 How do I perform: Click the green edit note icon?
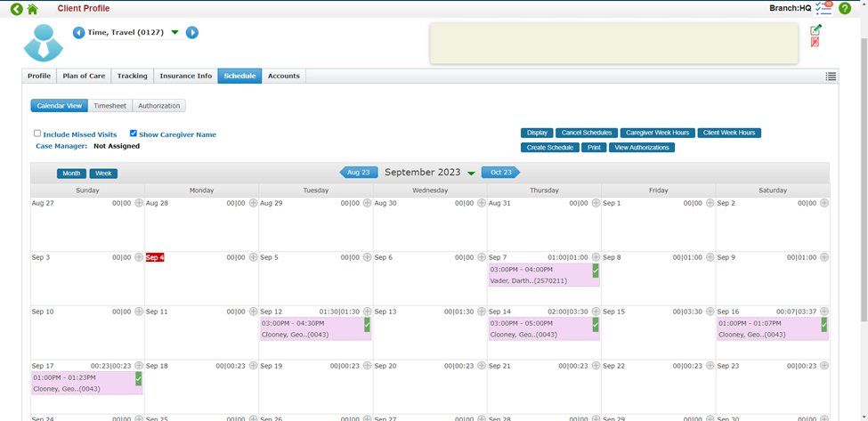click(x=815, y=30)
